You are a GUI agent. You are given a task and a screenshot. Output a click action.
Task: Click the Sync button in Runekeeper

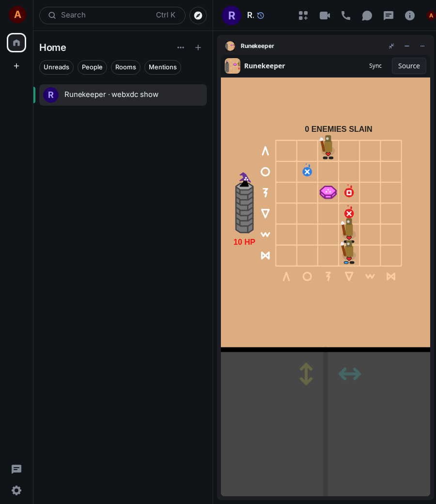coord(375,66)
